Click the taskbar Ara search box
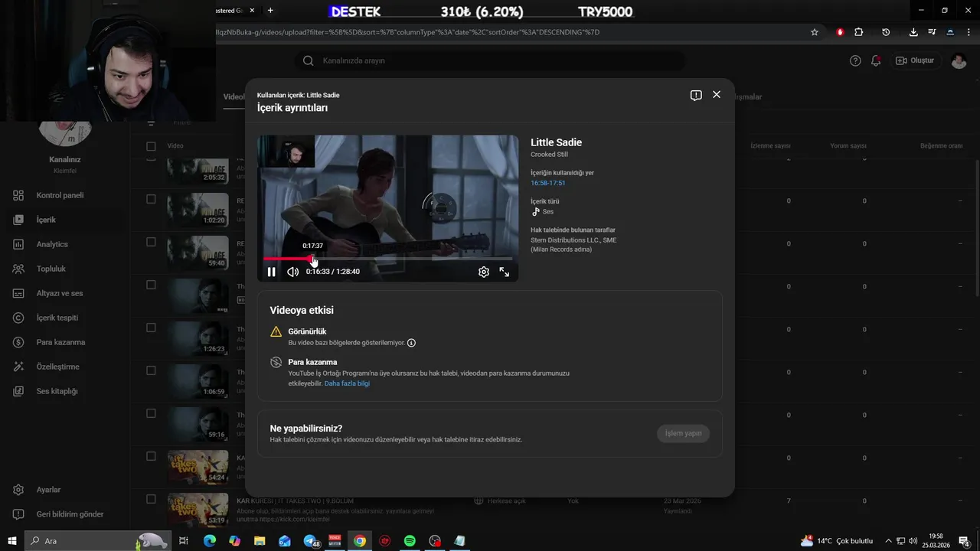The width and height of the screenshot is (980, 551). [x=96, y=541]
